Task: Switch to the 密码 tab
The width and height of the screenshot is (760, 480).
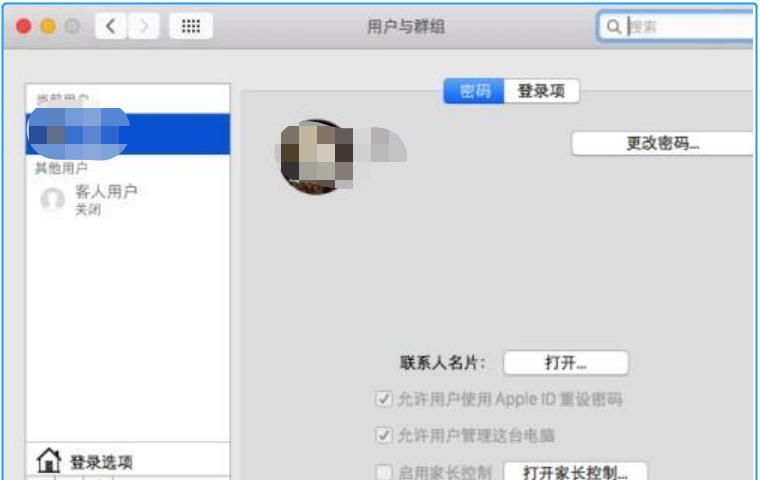Action: 474,91
